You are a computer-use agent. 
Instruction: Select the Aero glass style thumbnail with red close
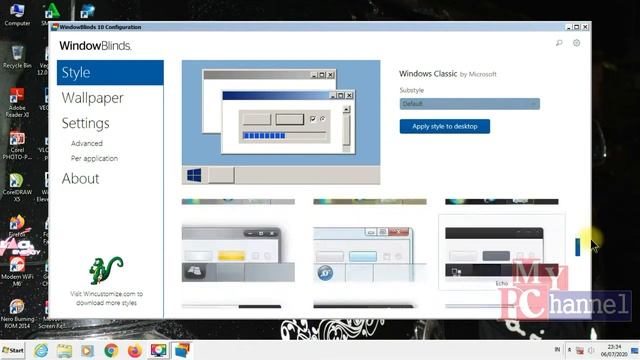[x=370, y=254]
